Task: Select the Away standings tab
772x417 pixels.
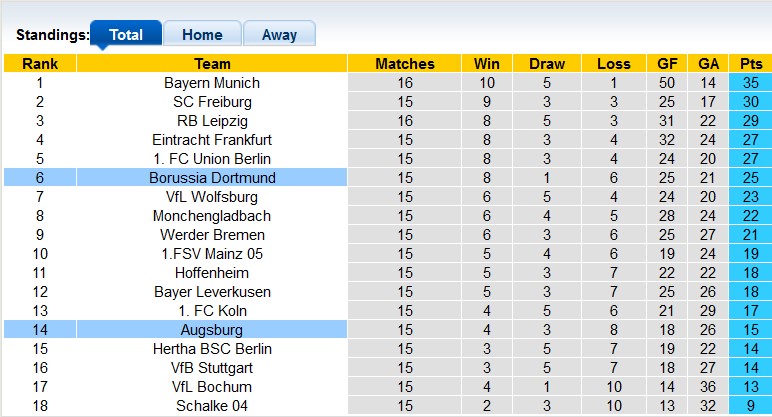Action: coord(279,34)
